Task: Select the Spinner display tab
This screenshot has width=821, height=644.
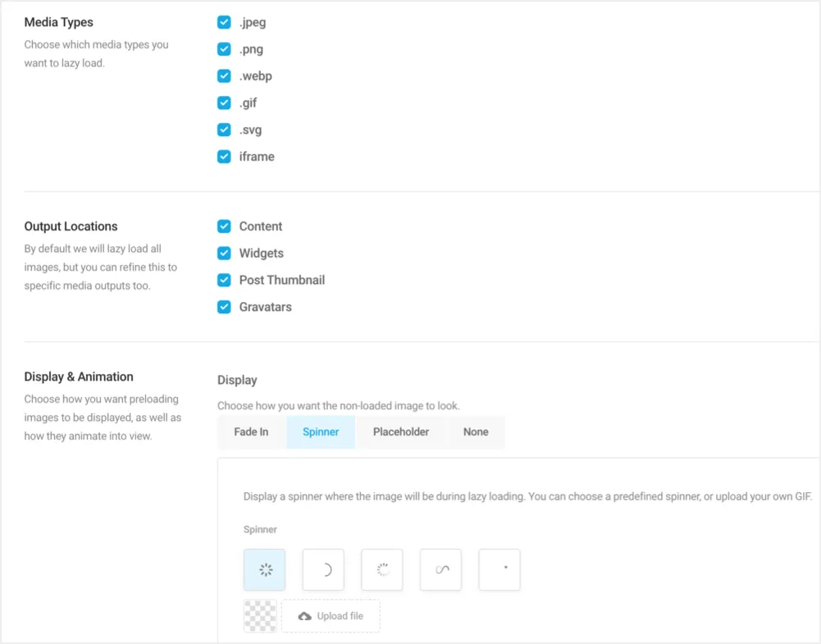Action: (321, 432)
